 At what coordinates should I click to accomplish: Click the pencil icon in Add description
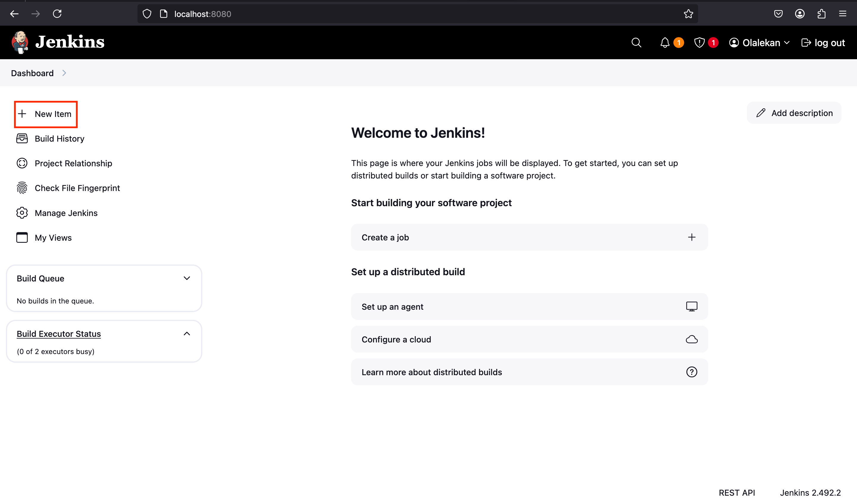(761, 113)
